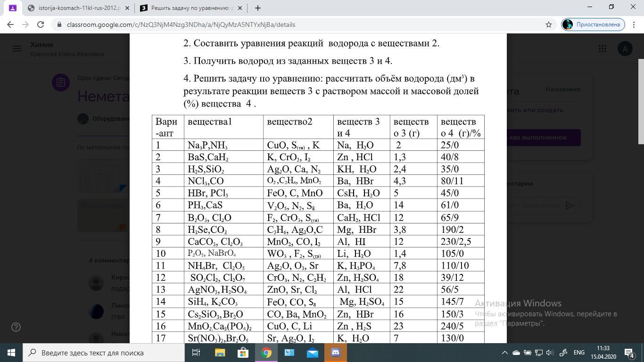Click the CO, Ba, MnO₂ cell

[x=298, y=314]
